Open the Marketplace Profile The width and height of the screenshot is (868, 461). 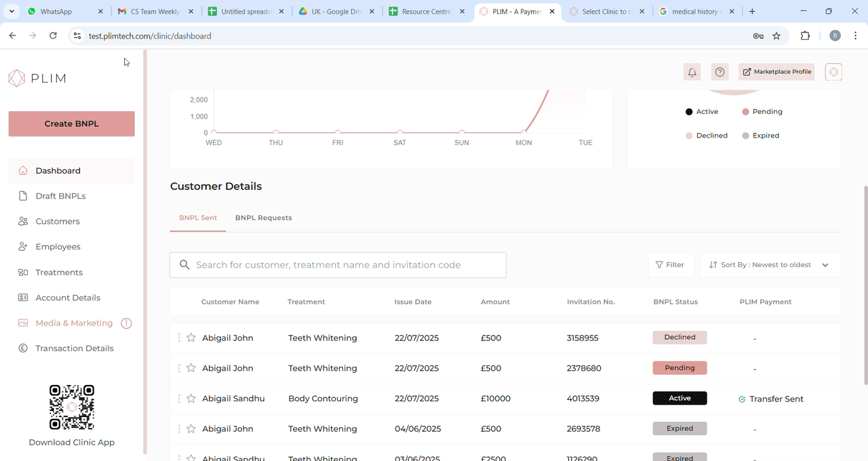click(x=776, y=72)
